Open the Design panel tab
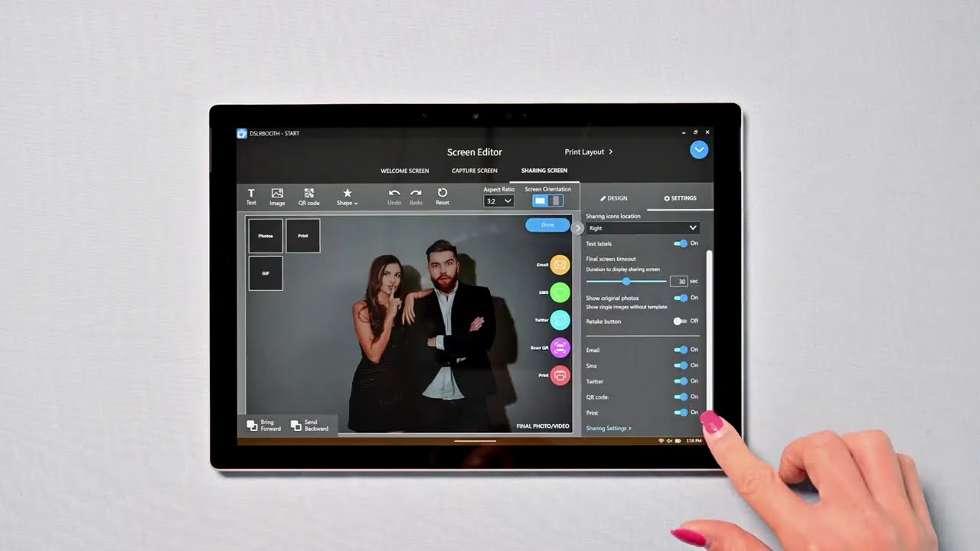This screenshot has width=980, height=551. coord(613,198)
